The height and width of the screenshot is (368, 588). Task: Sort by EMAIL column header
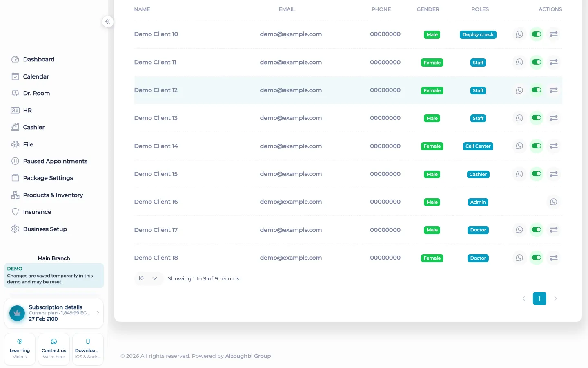coord(287,9)
